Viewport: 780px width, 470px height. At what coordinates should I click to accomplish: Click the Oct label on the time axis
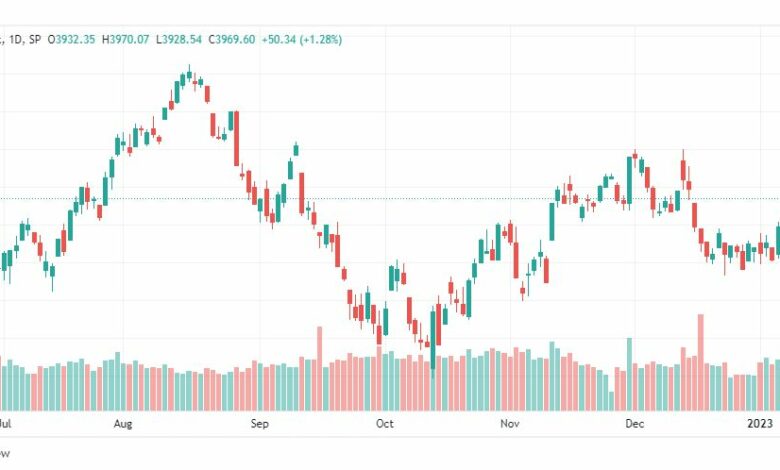click(x=385, y=424)
